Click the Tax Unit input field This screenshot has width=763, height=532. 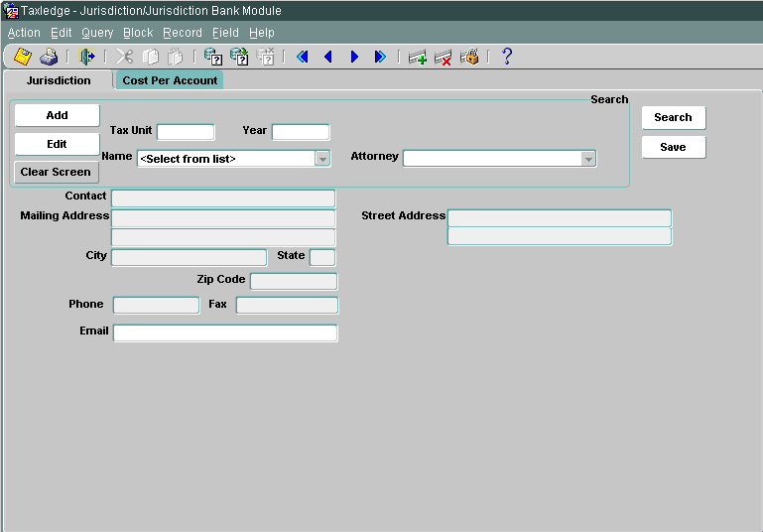pyautogui.click(x=186, y=132)
